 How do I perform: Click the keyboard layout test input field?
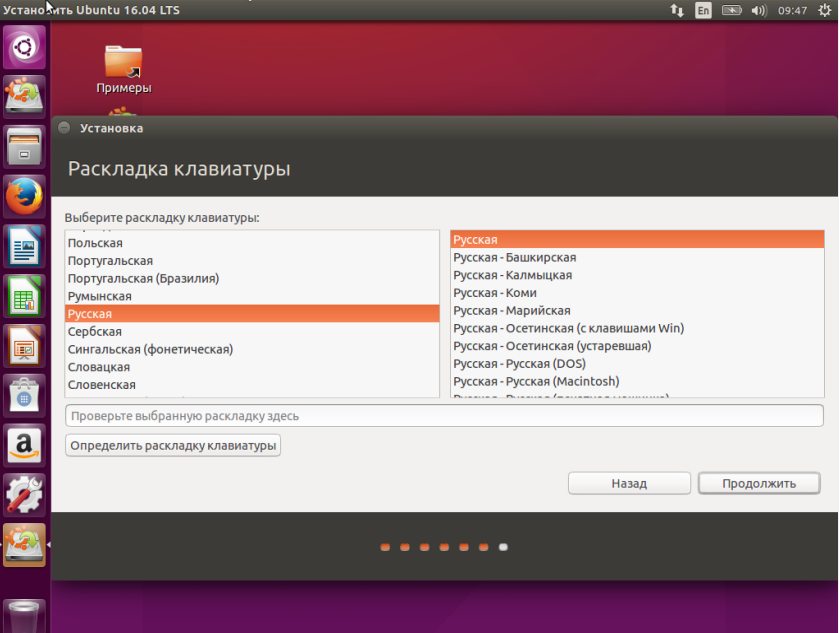444,416
